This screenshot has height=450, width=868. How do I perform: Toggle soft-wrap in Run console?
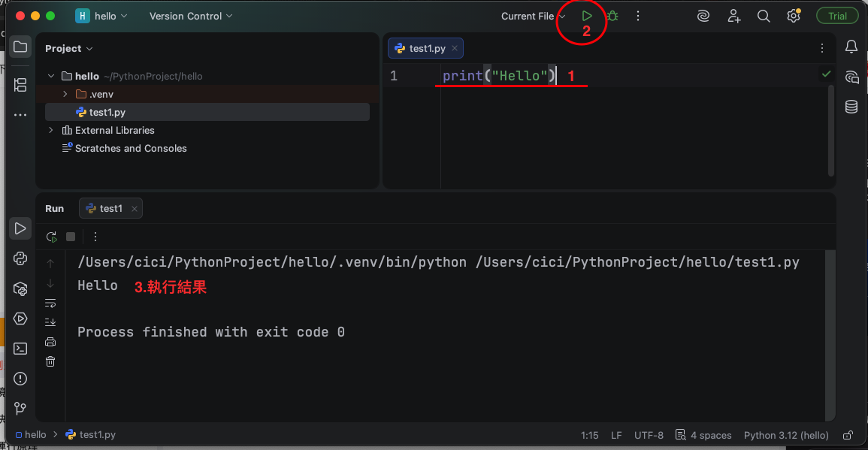[x=50, y=303]
